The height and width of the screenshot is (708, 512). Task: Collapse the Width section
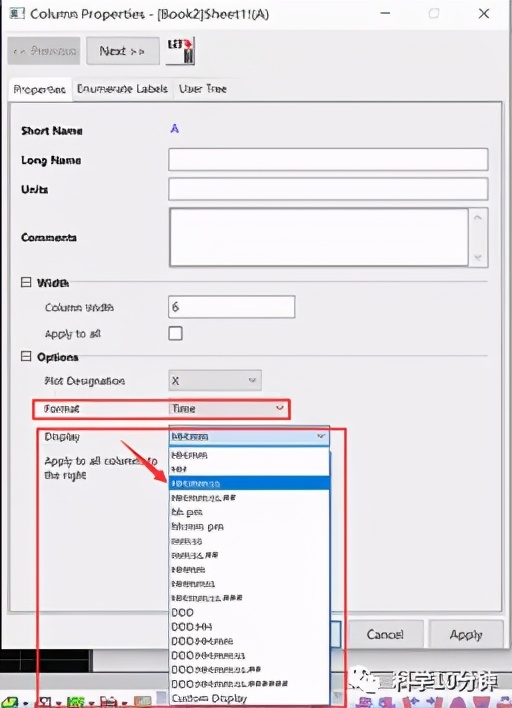(x=26, y=282)
